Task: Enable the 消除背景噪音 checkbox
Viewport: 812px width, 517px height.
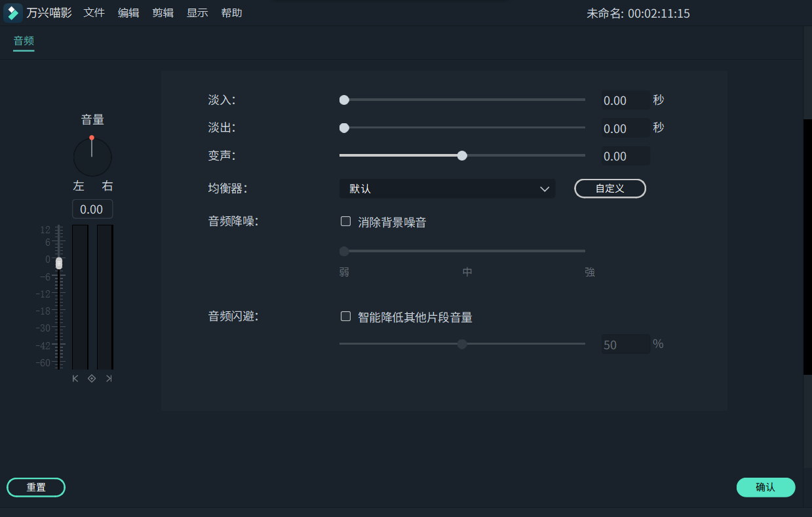Action: coord(345,221)
